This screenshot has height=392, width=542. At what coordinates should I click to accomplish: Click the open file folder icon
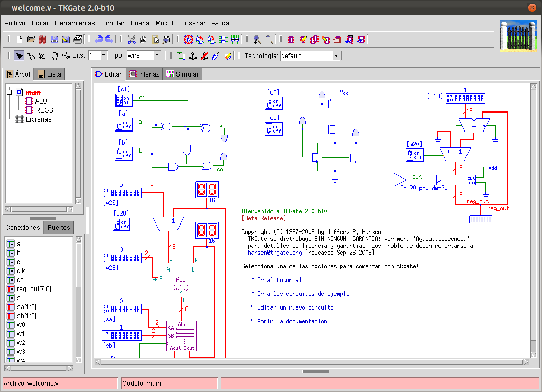pos(31,40)
